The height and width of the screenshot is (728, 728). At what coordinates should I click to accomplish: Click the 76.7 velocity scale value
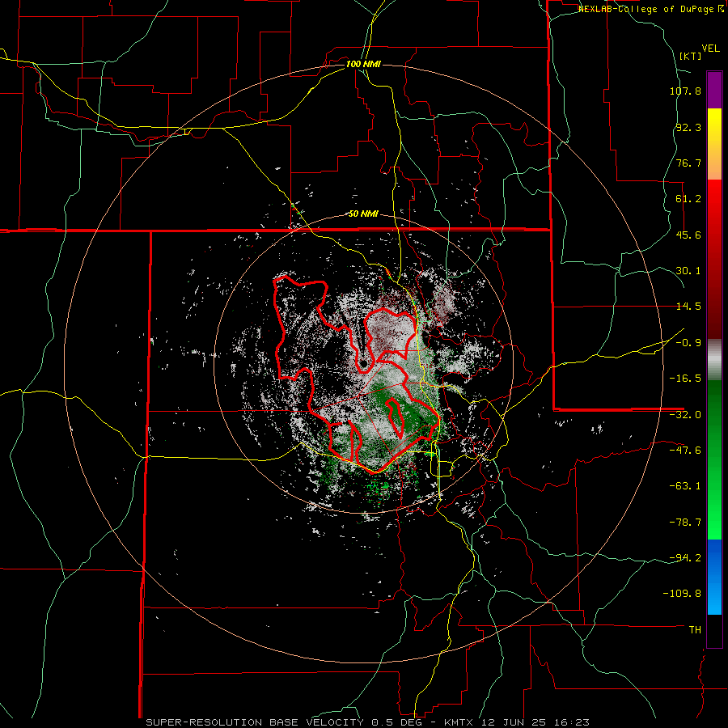pos(688,163)
